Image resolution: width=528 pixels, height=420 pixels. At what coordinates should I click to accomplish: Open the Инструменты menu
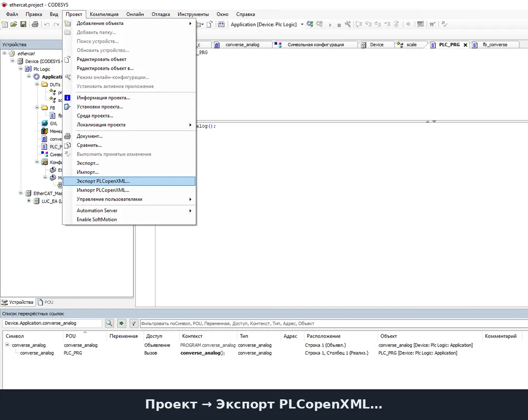pos(193,14)
